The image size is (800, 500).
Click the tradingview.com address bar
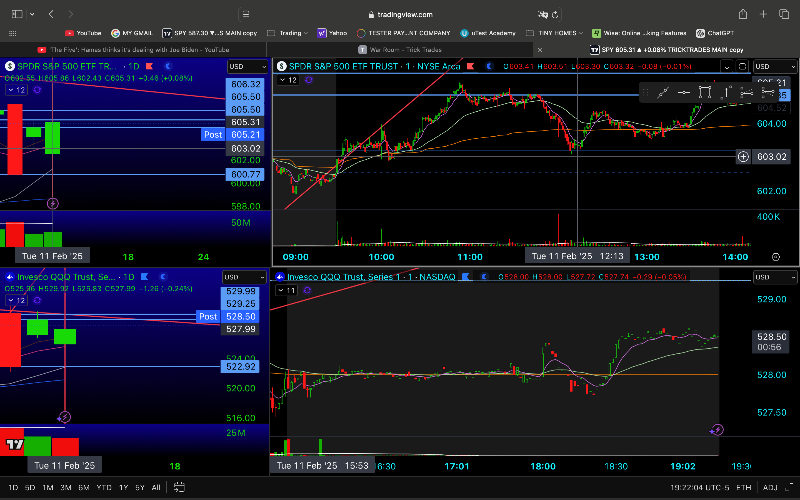tap(399, 14)
